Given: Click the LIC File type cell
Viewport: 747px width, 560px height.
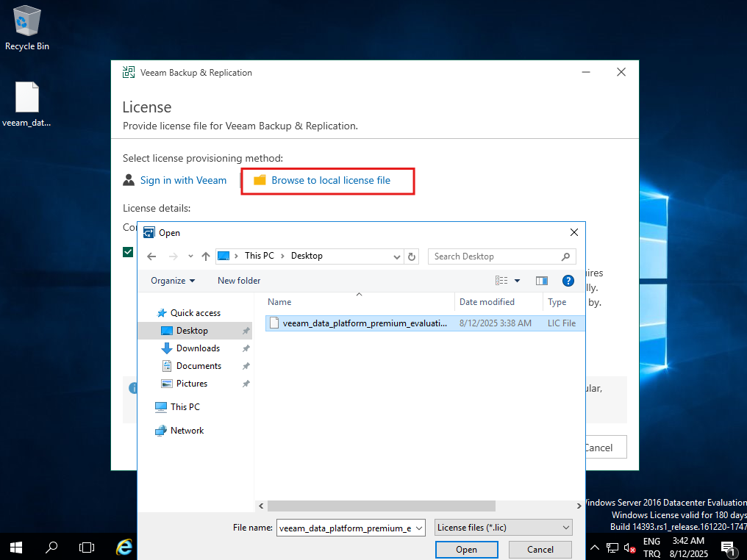Looking at the screenshot, I should click(561, 323).
